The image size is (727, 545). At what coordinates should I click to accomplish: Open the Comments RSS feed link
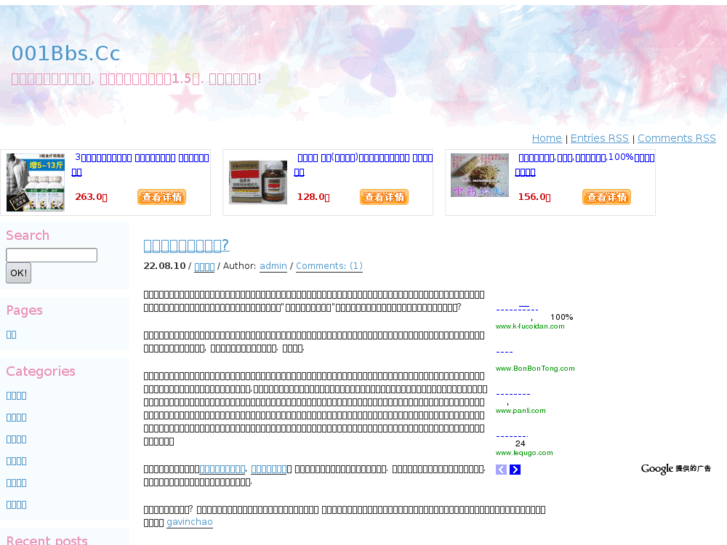pyautogui.click(x=676, y=138)
